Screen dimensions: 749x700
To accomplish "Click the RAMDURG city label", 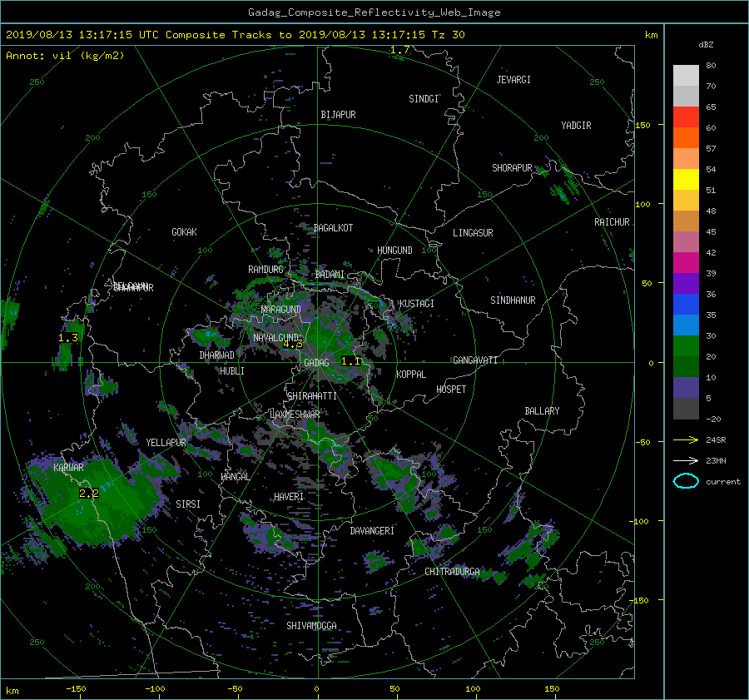I will 265,270.
